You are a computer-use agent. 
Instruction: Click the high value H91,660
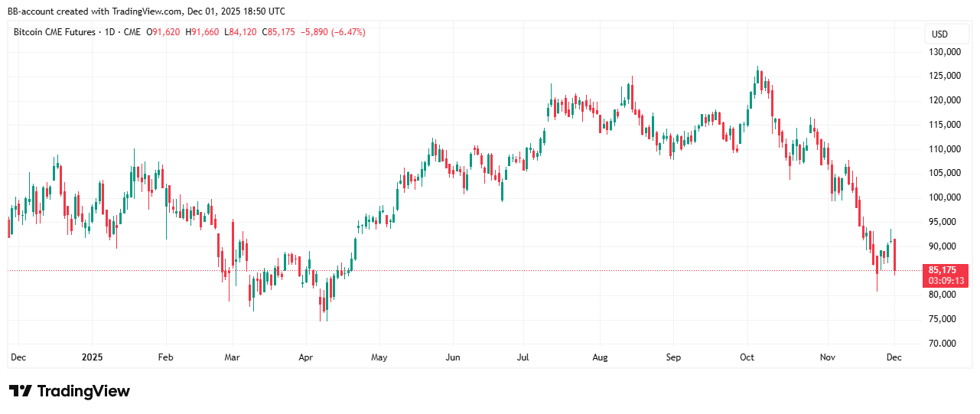[x=204, y=32]
